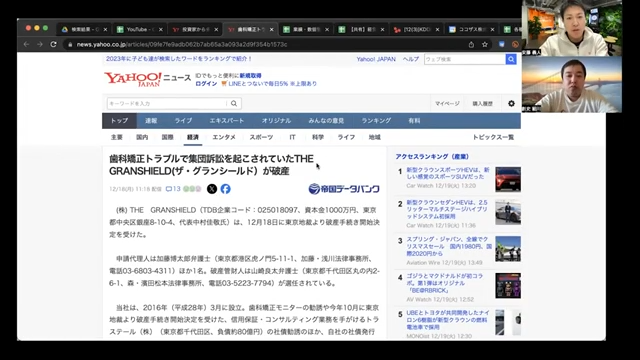Select 速報 in the news navigation
The width and height of the screenshot is (640, 360).
click(x=151, y=121)
